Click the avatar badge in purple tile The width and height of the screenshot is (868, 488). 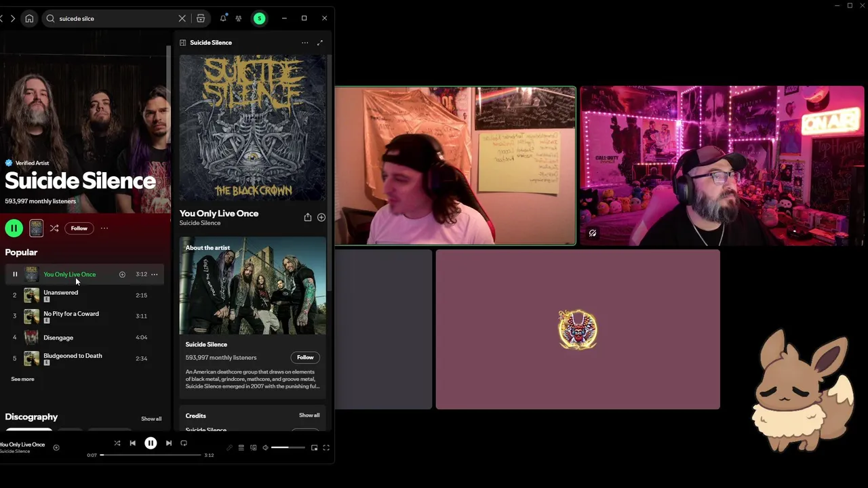(578, 329)
